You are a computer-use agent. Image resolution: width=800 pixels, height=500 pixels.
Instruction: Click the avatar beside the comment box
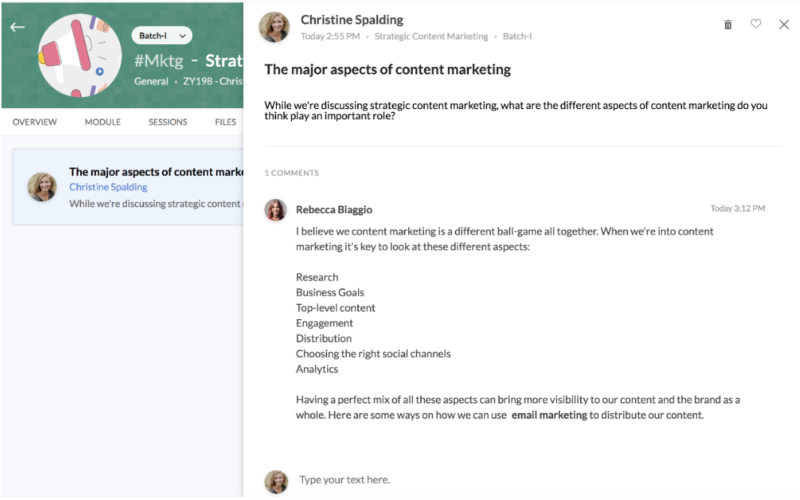275,480
